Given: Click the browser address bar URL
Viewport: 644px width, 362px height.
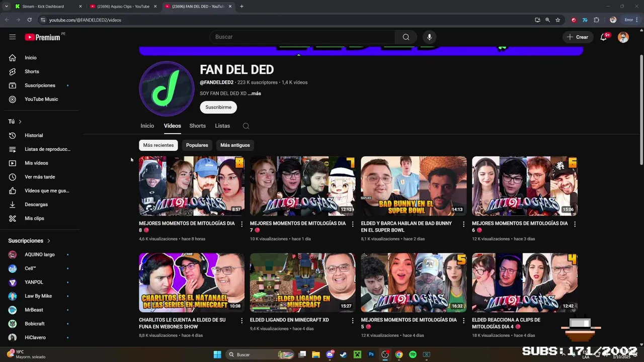Looking at the screenshot, I should [x=85, y=20].
